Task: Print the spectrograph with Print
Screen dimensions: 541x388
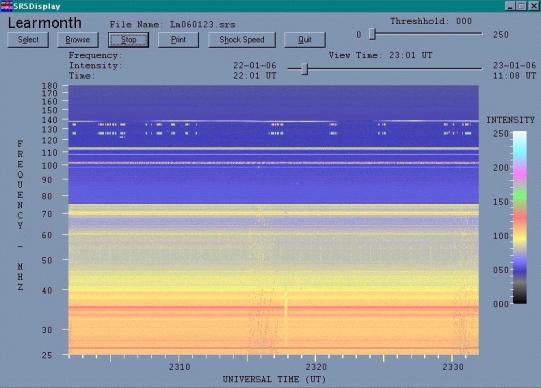Action: 178,40
